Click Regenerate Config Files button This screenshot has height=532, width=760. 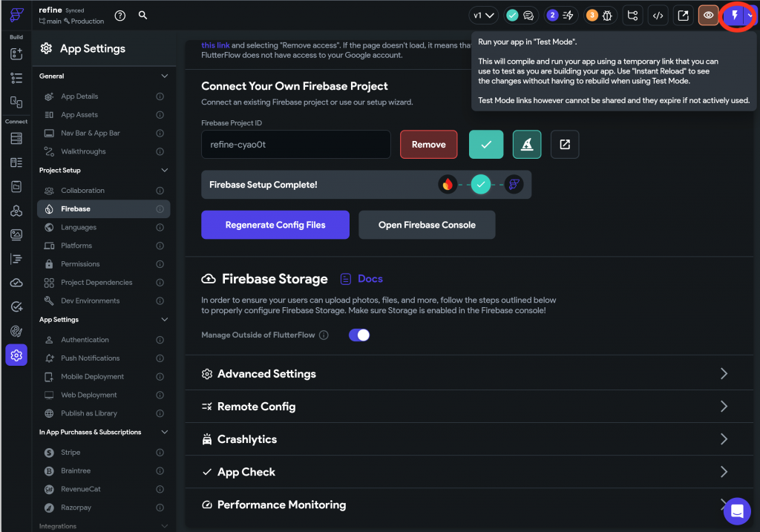275,225
